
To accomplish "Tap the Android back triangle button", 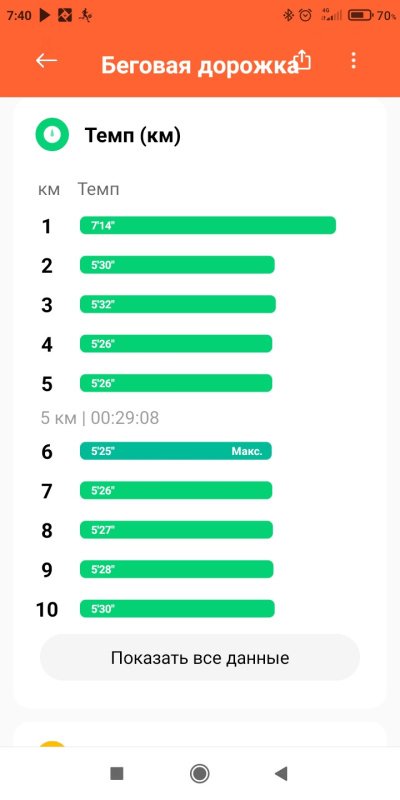I will [x=281, y=774].
